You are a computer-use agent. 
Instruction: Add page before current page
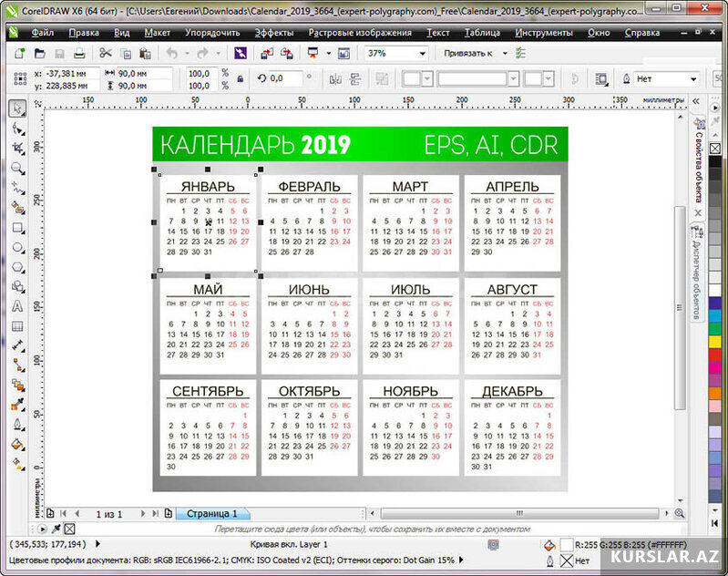pyautogui.click(x=50, y=513)
